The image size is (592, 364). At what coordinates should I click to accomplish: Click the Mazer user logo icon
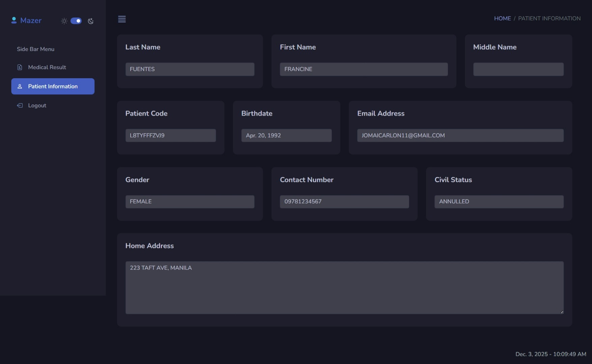[x=14, y=20]
